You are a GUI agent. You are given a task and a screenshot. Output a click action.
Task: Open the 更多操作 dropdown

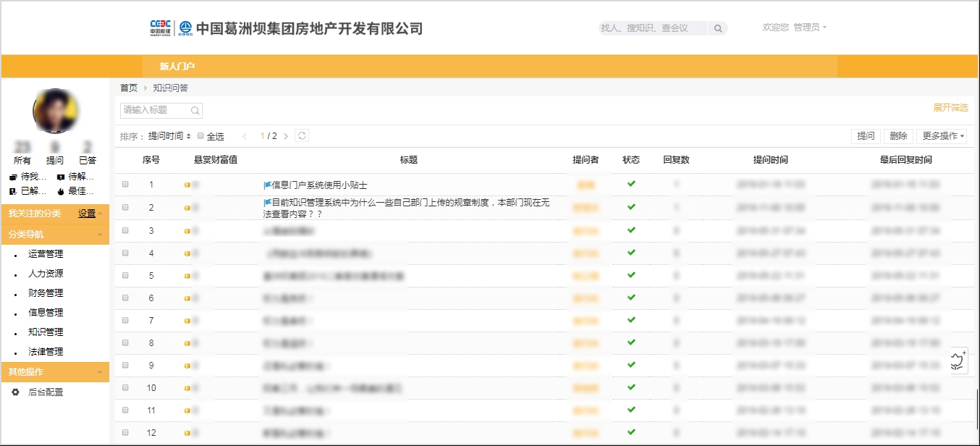coord(941,136)
